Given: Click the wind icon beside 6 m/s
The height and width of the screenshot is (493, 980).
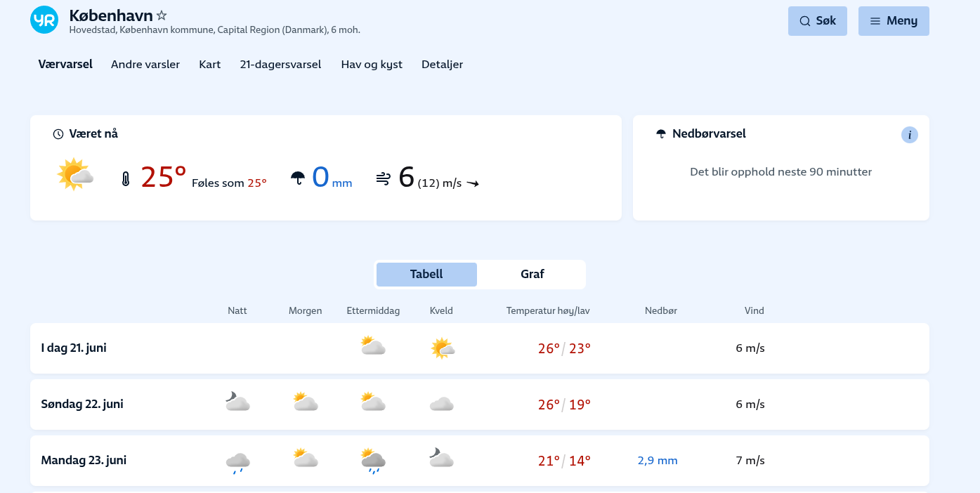Looking at the screenshot, I should (x=384, y=178).
